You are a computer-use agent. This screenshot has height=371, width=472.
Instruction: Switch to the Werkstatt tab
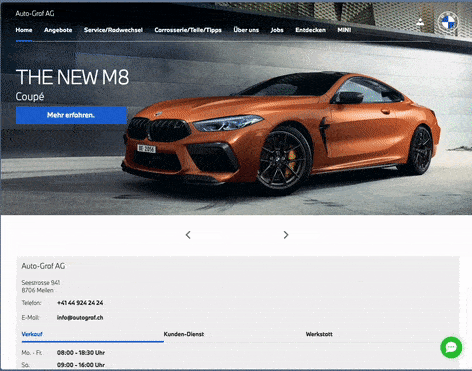coord(319,334)
